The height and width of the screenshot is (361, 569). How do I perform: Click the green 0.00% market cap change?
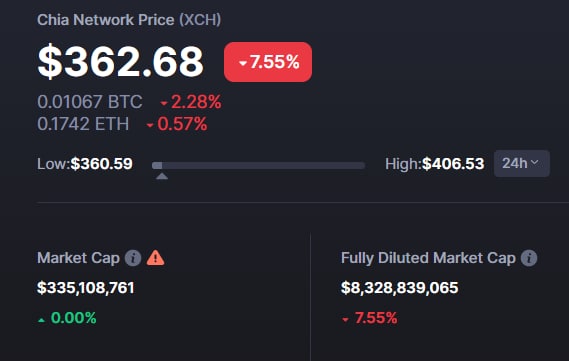(67, 318)
